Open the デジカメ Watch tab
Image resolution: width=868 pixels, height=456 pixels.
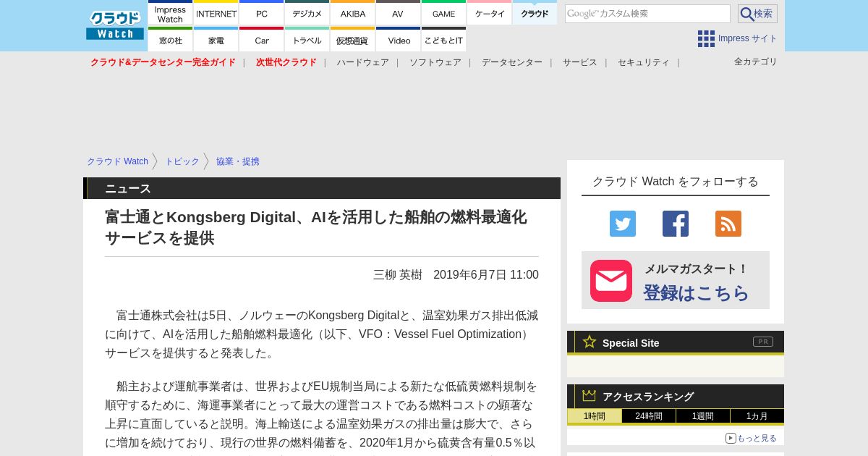307,13
